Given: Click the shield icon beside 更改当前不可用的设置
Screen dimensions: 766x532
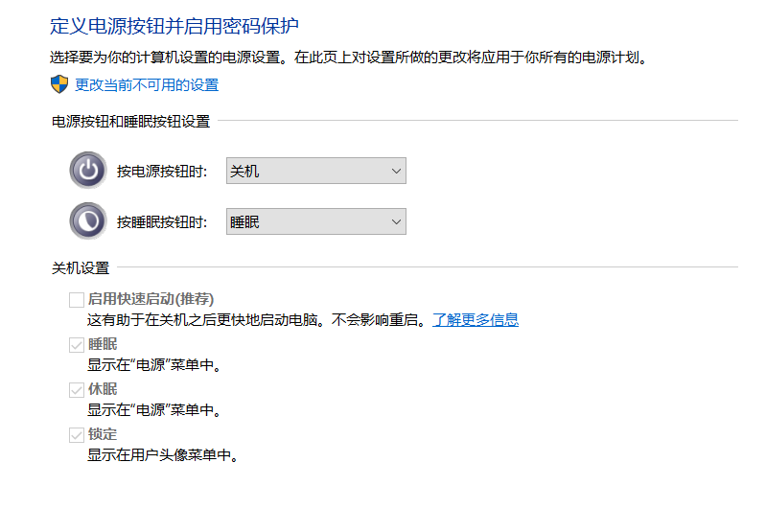Looking at the screenshot, I should [60, 84].
